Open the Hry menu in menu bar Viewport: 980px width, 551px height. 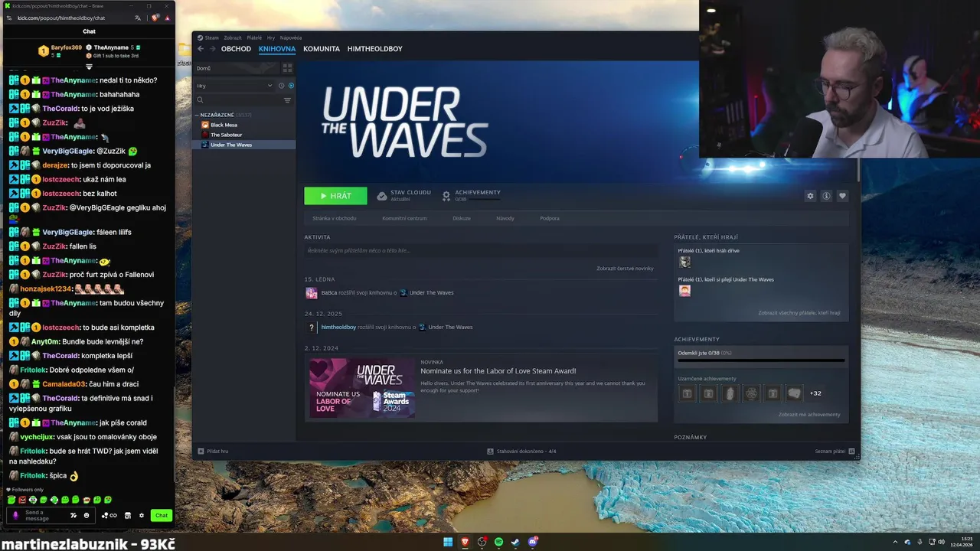tap(271, 37)
